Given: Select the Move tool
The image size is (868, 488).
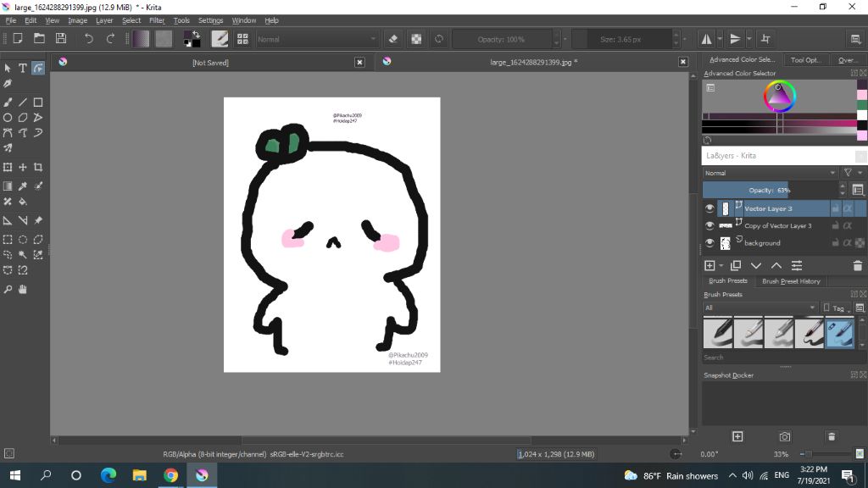Looking at the screenshot, I should coord(23,167).
